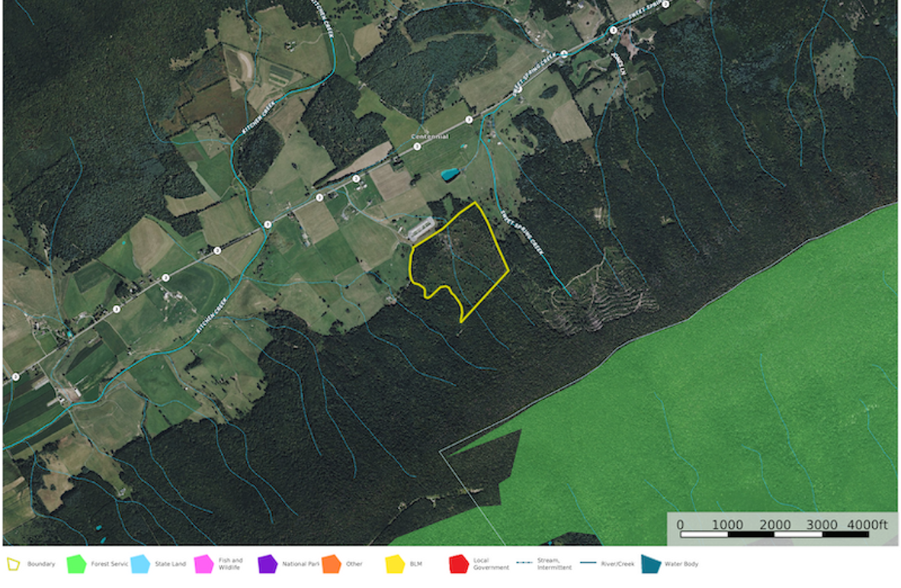This screenshot has width=901, height=588.
Task: Click the orange Other legend icon
Action: (331, 564)
